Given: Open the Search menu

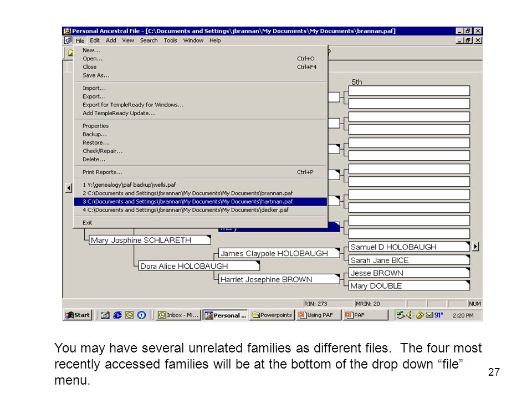Looking at the screenshot, I should (x=149, y=40).
